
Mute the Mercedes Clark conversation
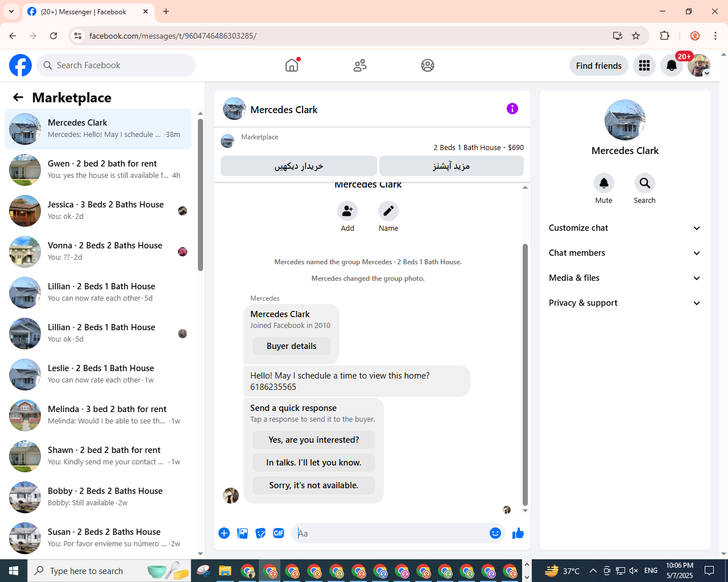(604, 183)
